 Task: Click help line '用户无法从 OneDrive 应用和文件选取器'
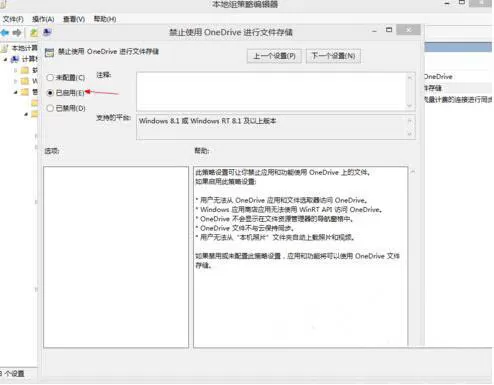[x=282, y=200]
